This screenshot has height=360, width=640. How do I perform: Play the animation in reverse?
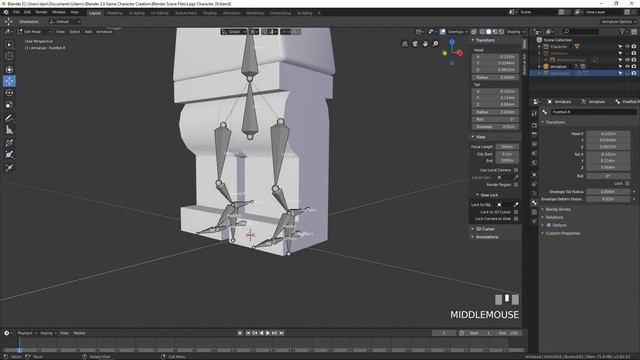point(261,333)
